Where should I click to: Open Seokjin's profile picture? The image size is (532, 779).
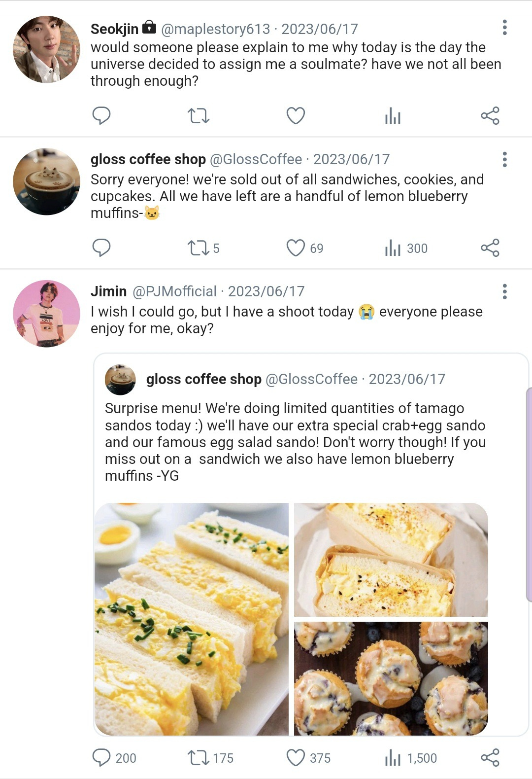46,49
